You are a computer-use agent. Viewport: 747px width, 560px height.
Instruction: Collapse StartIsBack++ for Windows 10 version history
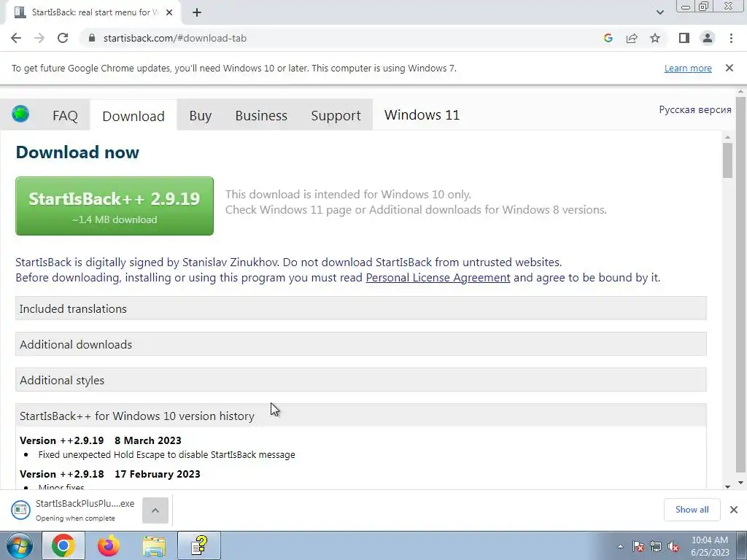click(360, 416)
